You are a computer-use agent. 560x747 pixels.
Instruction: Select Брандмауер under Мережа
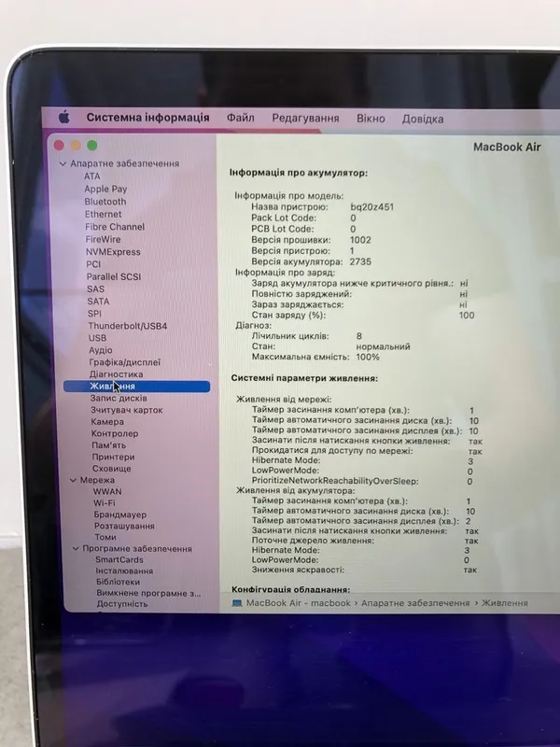tap(120, 515)
